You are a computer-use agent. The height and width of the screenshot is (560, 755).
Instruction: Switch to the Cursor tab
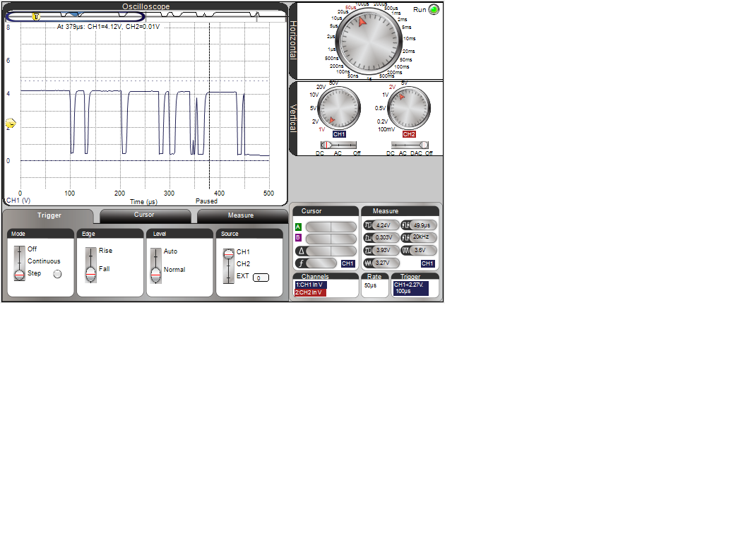click(144, 215)
